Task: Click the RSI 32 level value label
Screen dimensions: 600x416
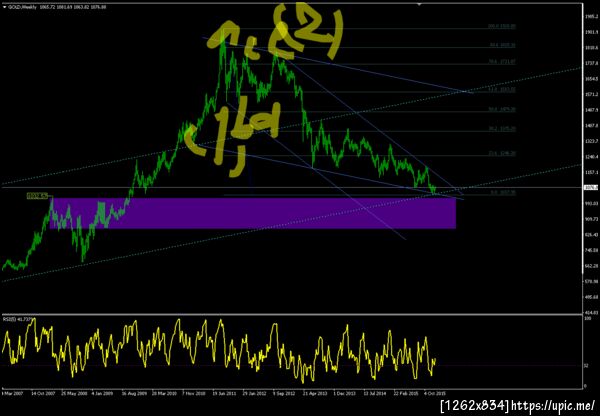Action: [x=586, y=365]
